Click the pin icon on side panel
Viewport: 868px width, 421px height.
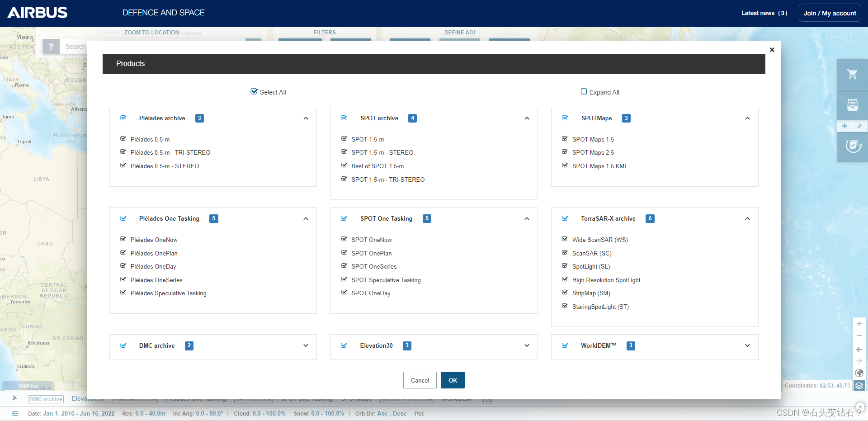click(859, 126)
